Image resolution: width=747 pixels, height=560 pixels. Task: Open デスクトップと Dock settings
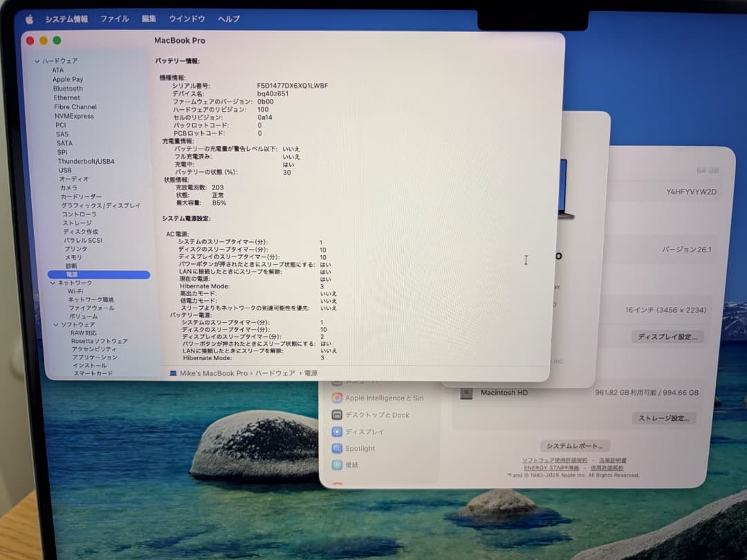371,415
